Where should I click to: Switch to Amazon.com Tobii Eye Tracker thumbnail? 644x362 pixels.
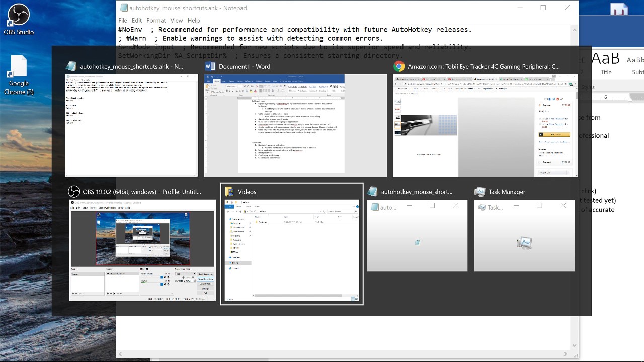485,126
